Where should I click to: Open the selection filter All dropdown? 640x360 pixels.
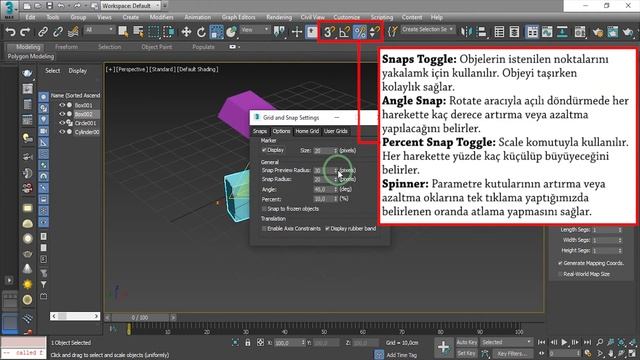[99, 30]
